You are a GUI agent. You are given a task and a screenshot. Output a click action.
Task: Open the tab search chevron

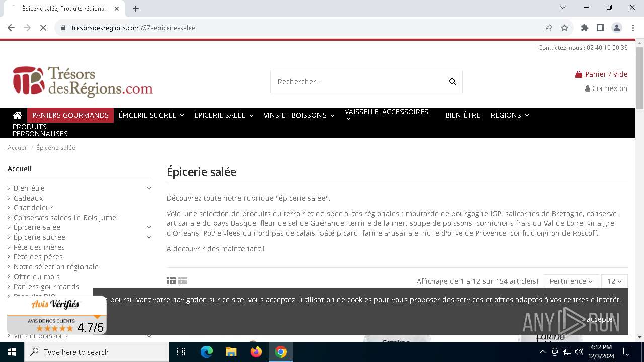pyautogui.click(x=563, y=8)
